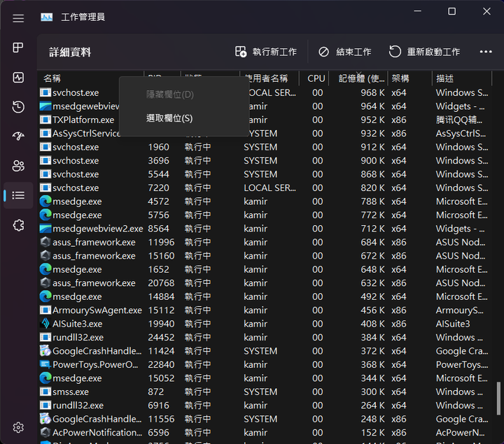Screen dimensions: 504x444
Task: Select msedge.exe with PID 15052
Action: (264, 378)
